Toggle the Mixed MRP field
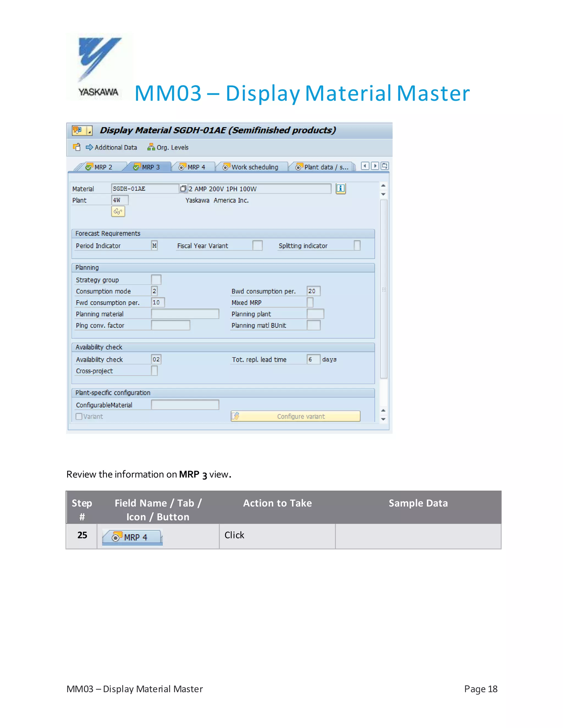The width and height of the screenshot is (563, 728). [x=310, y=302]
